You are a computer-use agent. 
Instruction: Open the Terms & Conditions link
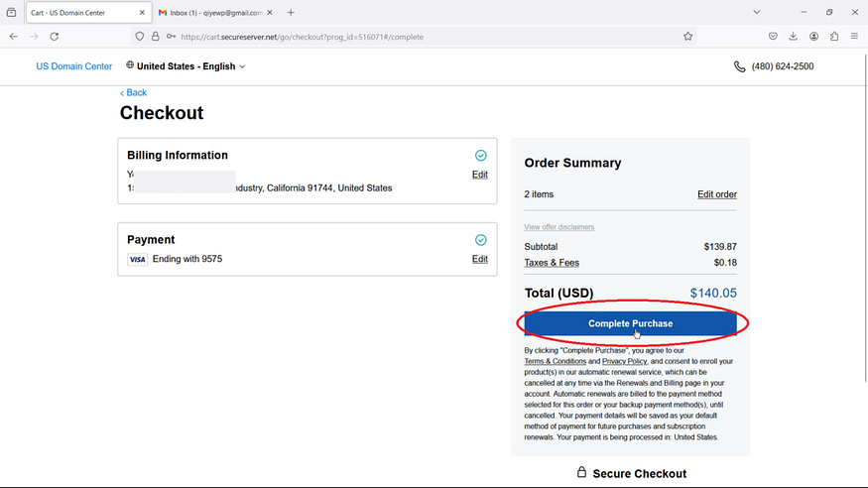pyautogui.click(x=556, y=361)
